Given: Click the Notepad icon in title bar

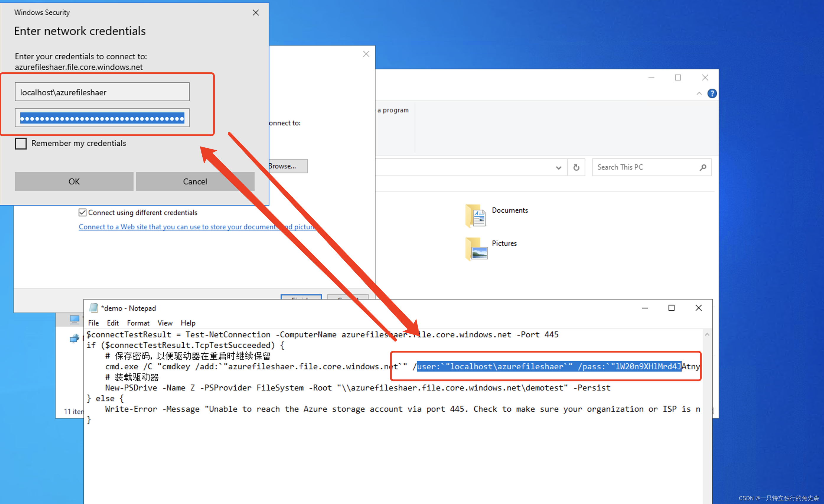Looking at the screenshot, I should click(x=93, y=308).
